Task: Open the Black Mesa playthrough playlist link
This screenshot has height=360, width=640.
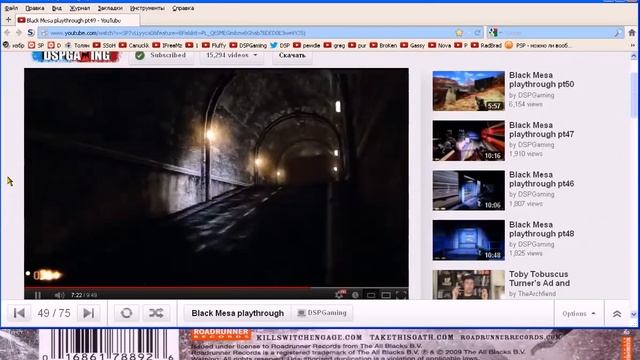Action: (x=238, y=313)
